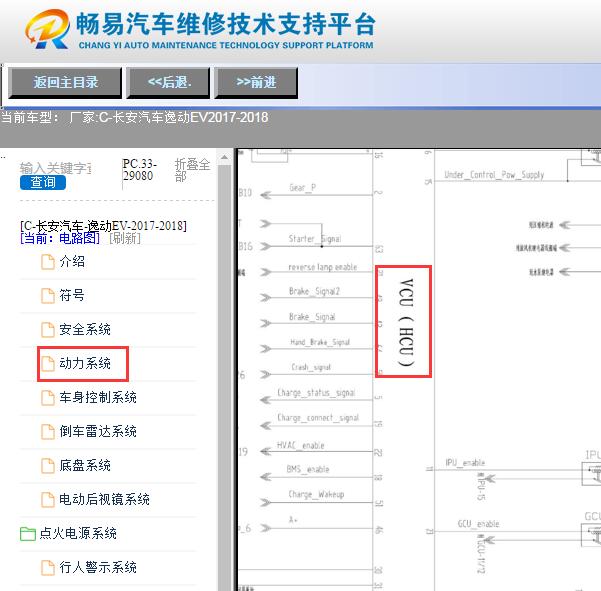Image resolution: width=601 pixels, height=591 pixels.
Task: Click the reverse lamp enable label
Action: (x=322, y=267)
